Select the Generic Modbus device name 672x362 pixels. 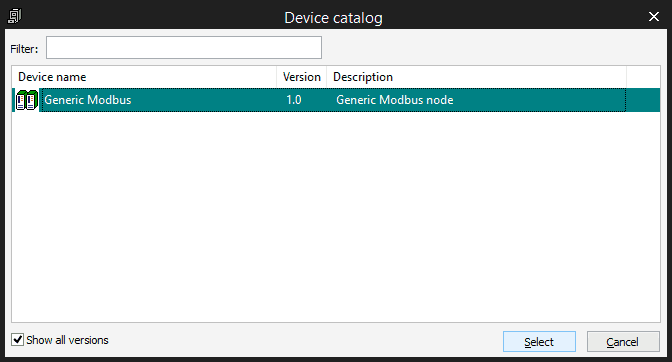pyautogui.click(x=88, y=100)
